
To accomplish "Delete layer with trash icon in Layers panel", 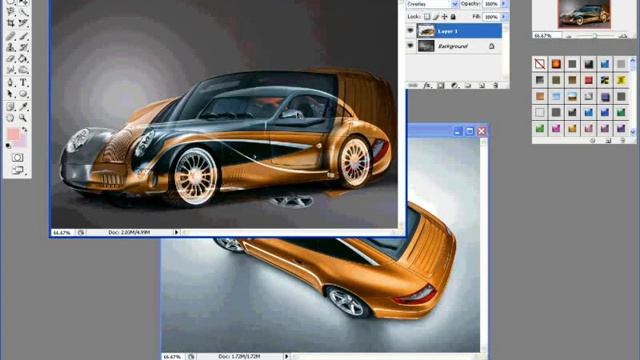I will pyautogui.click(x=496, y=85).
